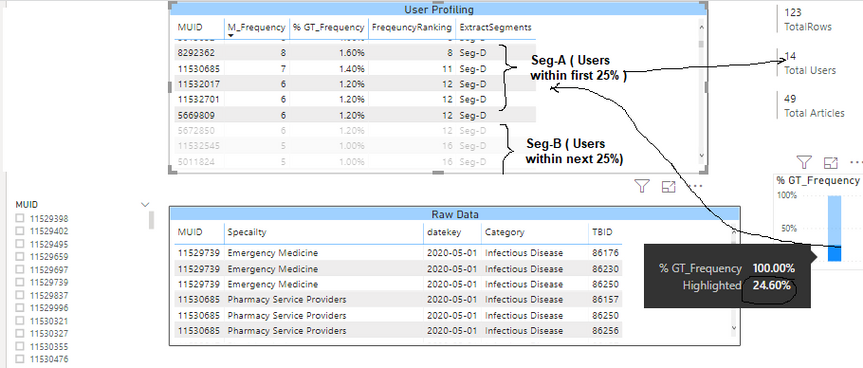Sort by ExtractSegments column header

point(496,27)
